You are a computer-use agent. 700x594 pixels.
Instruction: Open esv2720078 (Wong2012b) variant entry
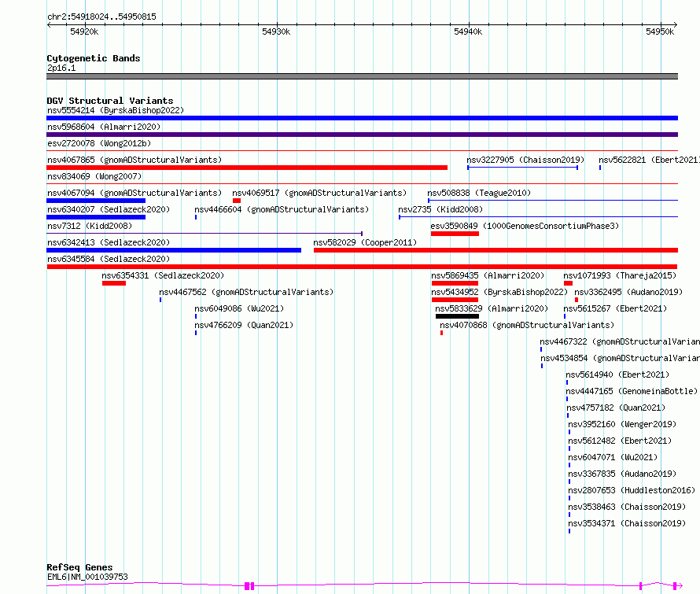click(x=99, y=143)
